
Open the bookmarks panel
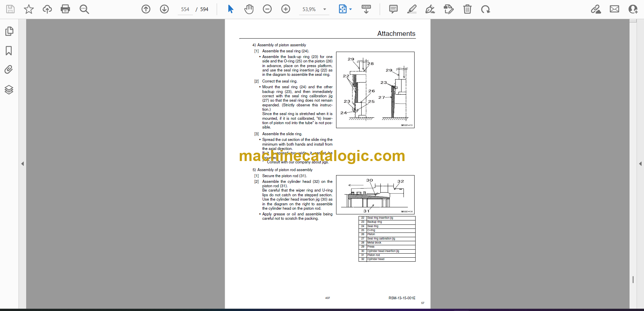tap(9, 51)
